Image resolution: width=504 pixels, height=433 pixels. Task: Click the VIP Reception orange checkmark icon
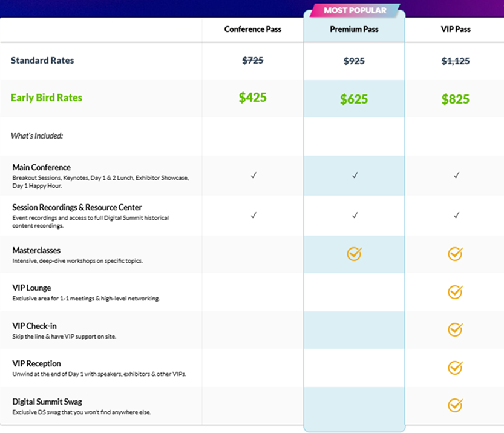tap(455, 367)
